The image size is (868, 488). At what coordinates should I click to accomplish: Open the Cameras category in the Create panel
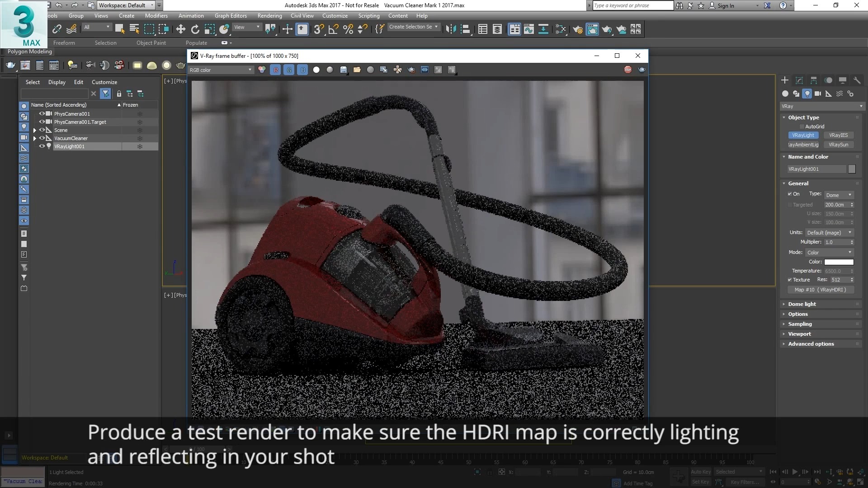pyautogui.click(x=818, y=94)
